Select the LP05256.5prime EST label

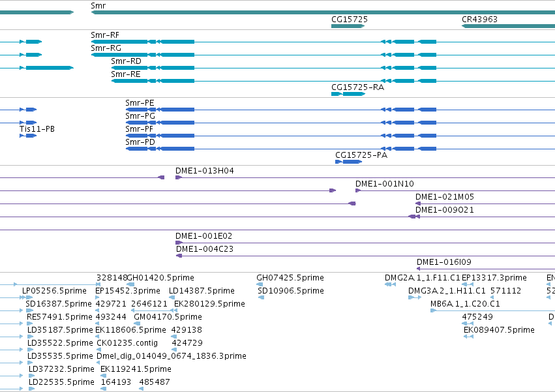click(54, 291)
